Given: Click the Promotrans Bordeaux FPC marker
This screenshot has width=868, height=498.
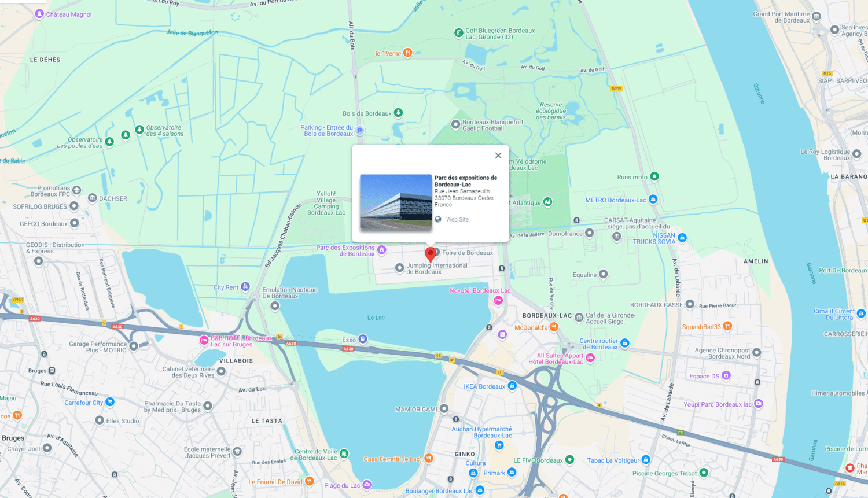Looking at the screenshot, I should point(76,190).
